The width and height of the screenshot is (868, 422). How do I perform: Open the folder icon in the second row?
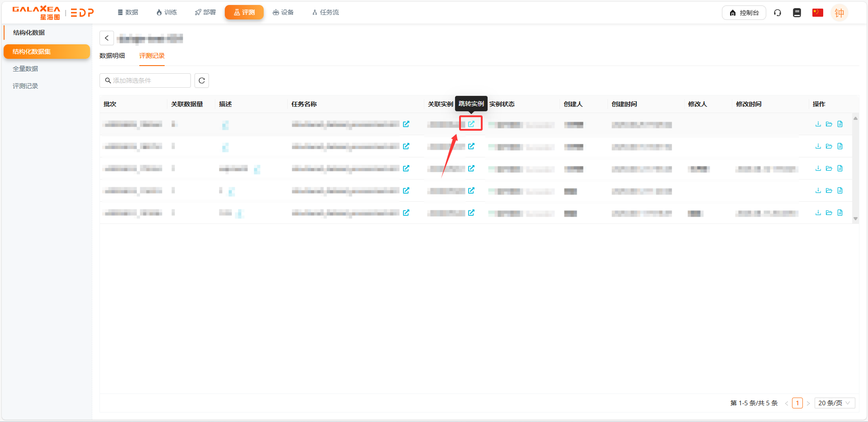pos(829,146)
